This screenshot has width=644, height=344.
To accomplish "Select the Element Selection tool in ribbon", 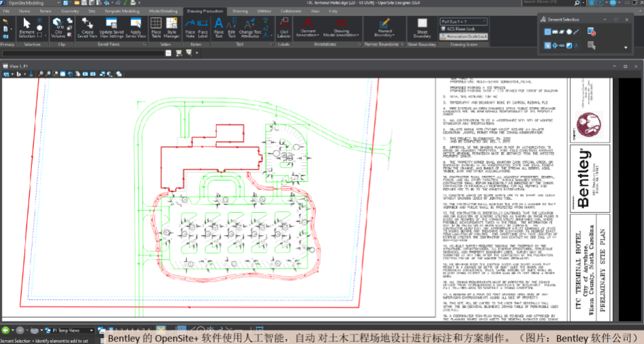I will (x=27, y=27).
